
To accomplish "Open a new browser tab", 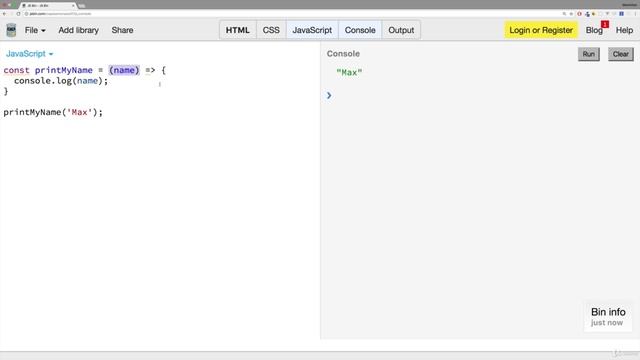I will pos(82,6).
